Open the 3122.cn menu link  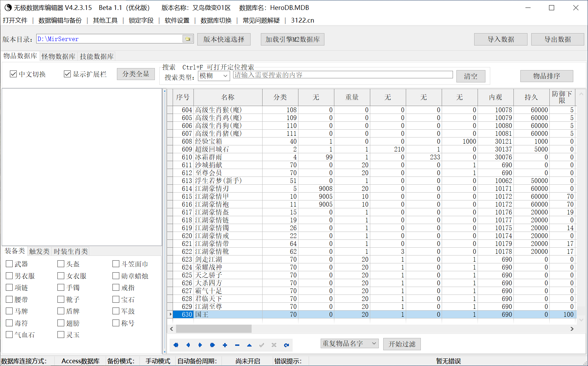tap(303, 21)
